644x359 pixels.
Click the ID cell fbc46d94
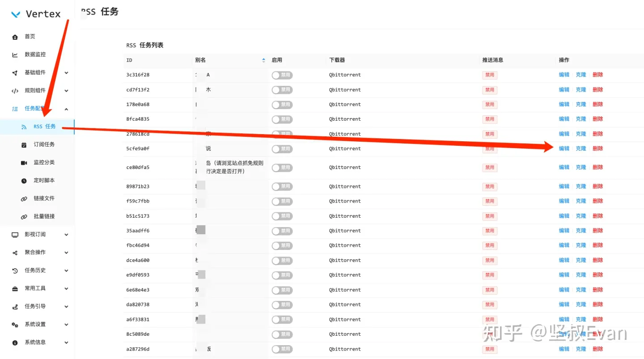(138, 245)
